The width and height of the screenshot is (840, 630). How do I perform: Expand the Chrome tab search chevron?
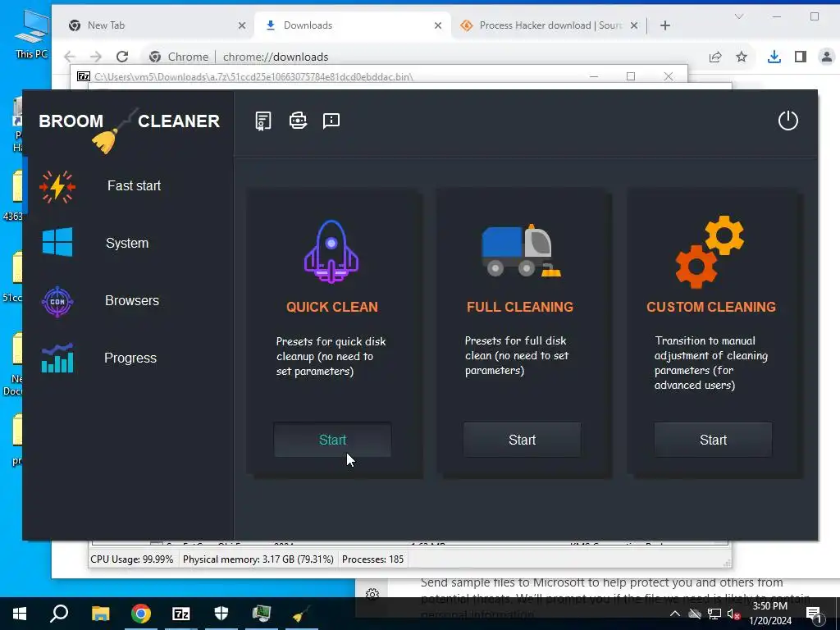(739, 16)
